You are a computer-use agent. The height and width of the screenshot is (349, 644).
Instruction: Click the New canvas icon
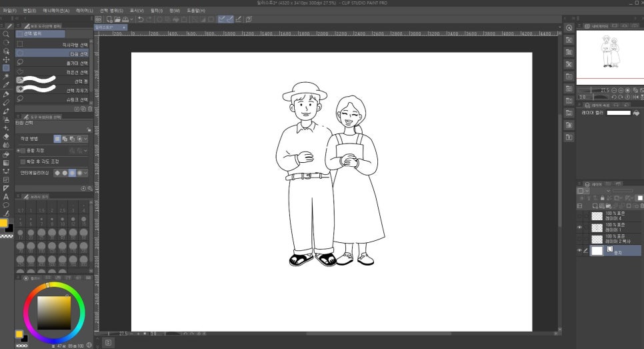click(109, 19)
